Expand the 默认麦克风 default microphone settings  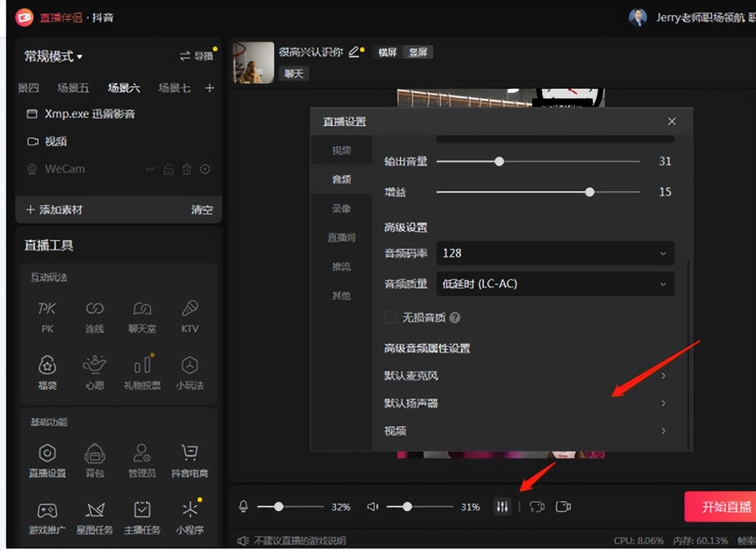pyautogui.click(x=529, y=376)
